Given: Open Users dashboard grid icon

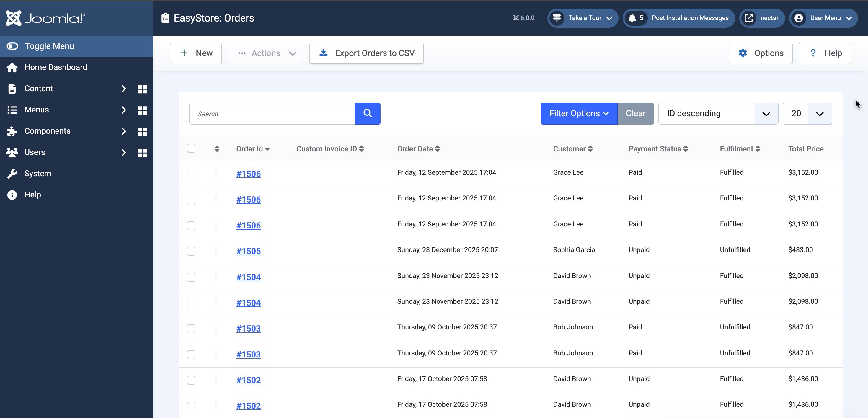Looking at the screenshot, I should click(x=142, y=153).
